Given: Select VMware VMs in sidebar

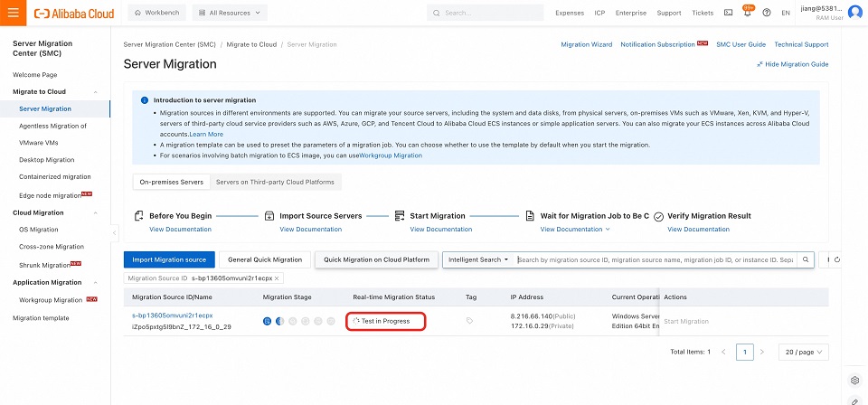Looking at the screenshot, I should 39,143.
